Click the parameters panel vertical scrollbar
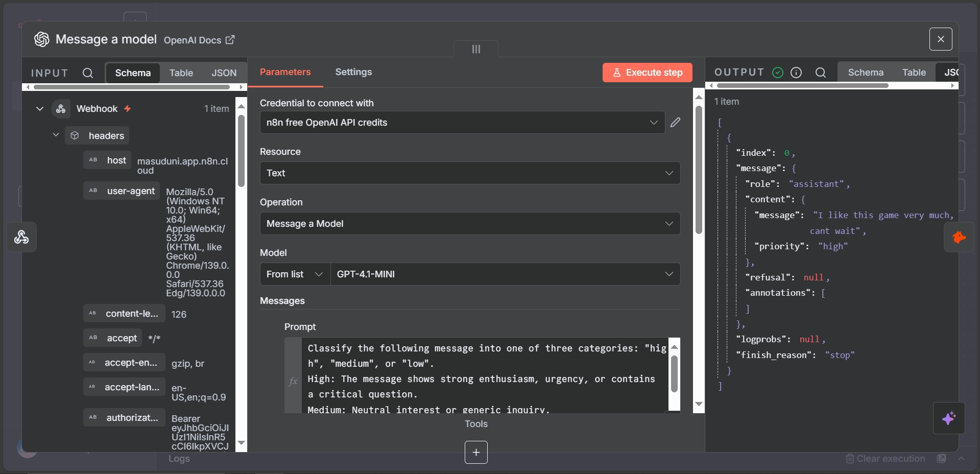The height and width of the screenshot is (474, 980). 699,170
